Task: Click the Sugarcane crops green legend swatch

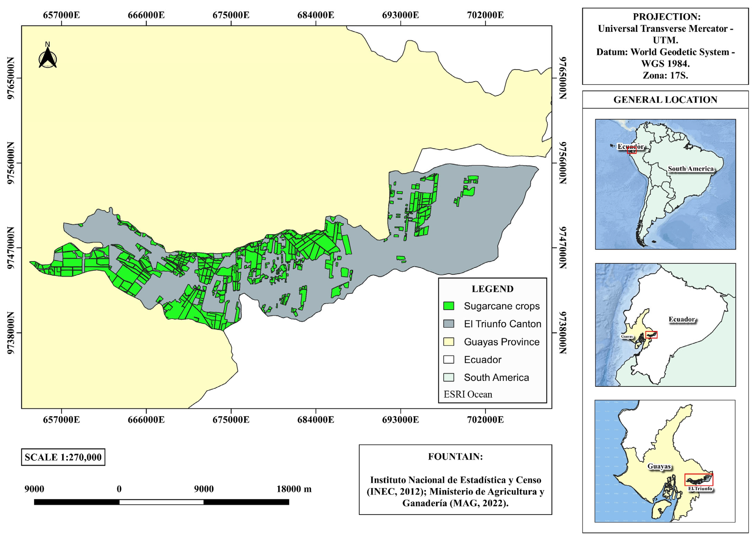Action: tap(449, 306)
